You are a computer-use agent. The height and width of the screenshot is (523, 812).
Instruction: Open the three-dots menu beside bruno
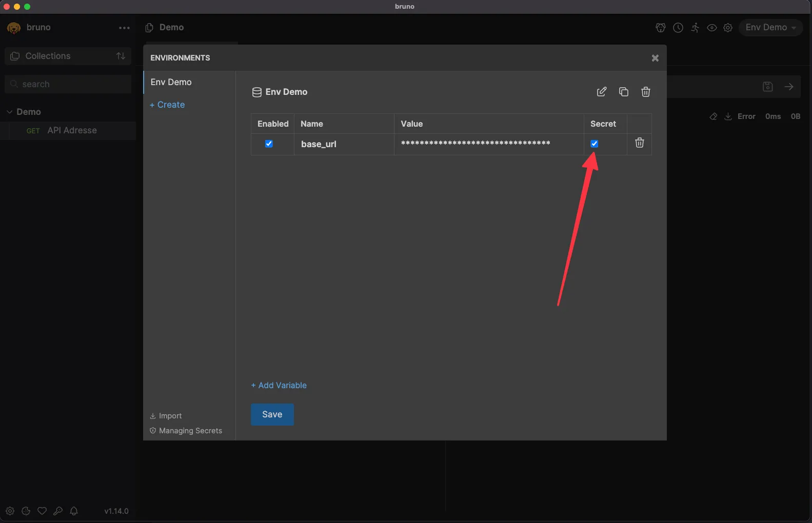point(124,28)
